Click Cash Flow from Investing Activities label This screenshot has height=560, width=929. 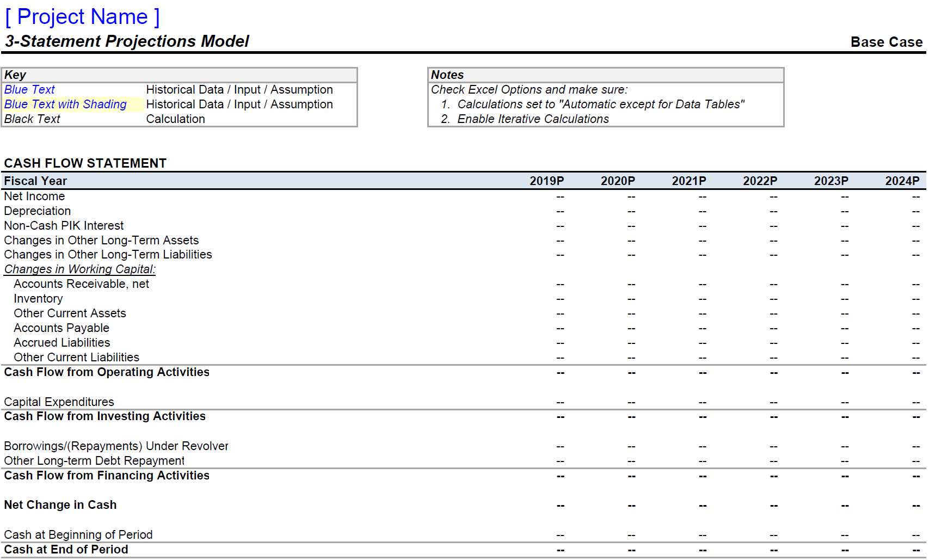pos(104,416)
